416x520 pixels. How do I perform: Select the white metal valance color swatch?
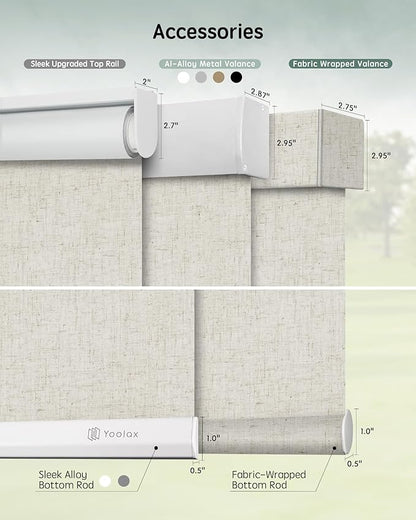pos(183,77)
